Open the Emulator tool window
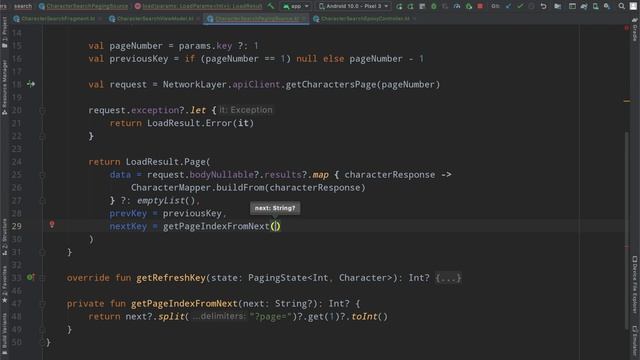The image size is (640, 360). (x=635, y=342)
